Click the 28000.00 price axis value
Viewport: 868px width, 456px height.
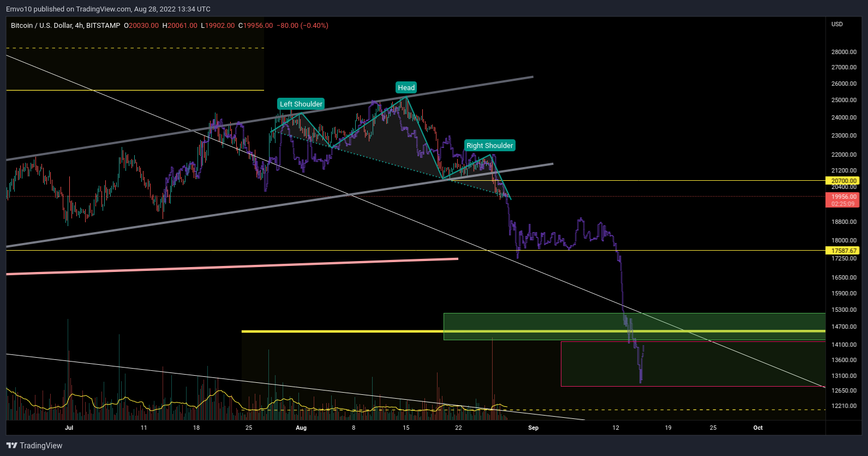click(843, 52)
